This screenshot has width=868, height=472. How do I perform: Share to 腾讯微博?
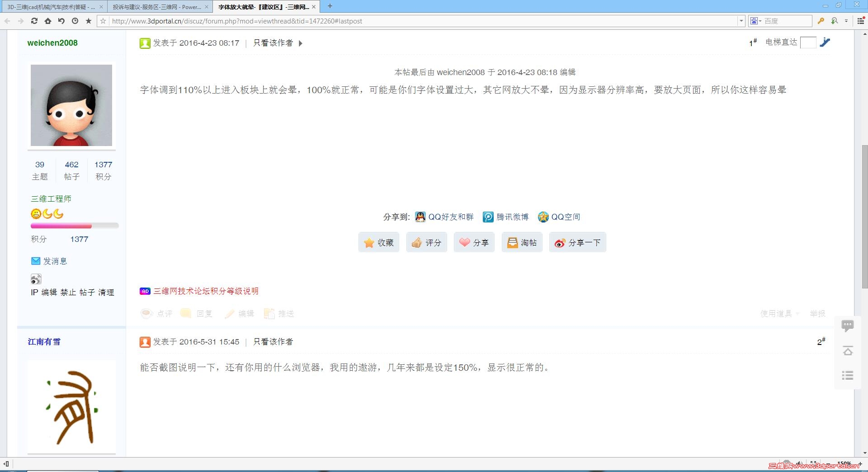coord(505,217)
